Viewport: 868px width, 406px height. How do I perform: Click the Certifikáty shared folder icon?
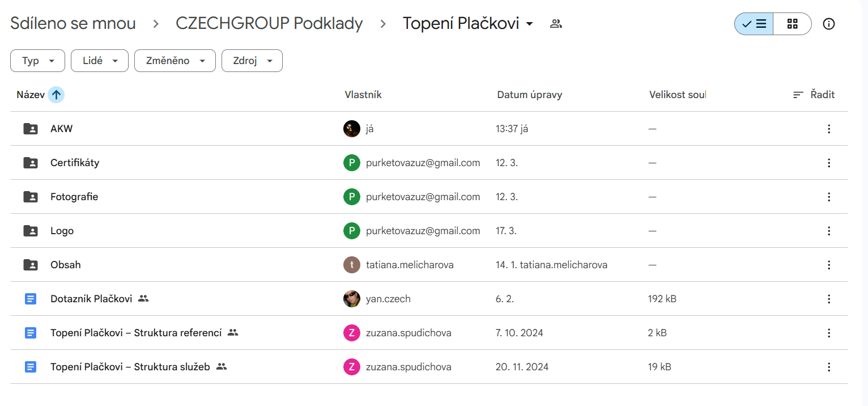tap(31, 163)
